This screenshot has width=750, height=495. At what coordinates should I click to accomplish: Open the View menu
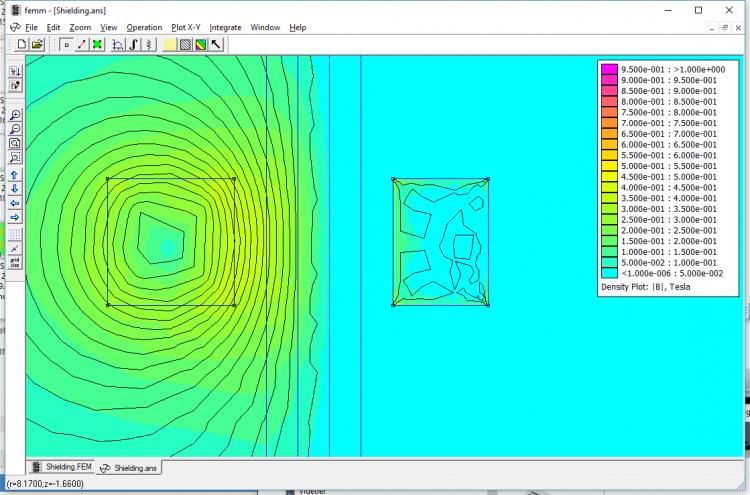tap(109, 27)
